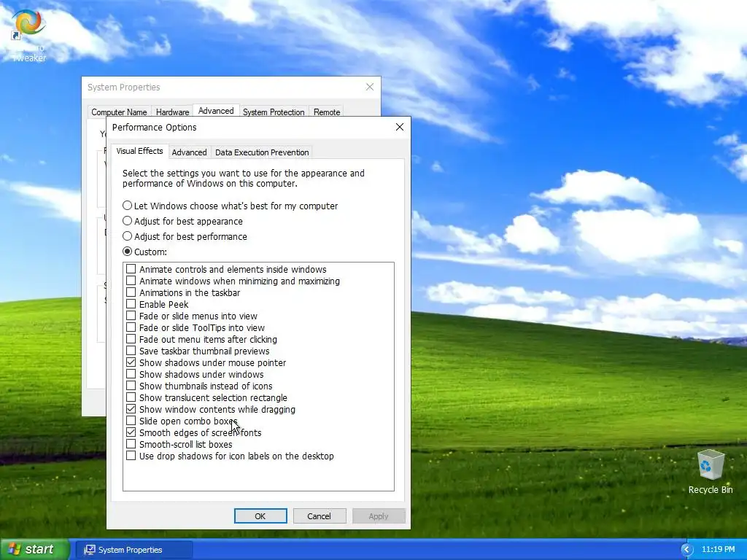Click the Apply button
The height and width of the screenshot is (560, 747).
tap(379, 516)
